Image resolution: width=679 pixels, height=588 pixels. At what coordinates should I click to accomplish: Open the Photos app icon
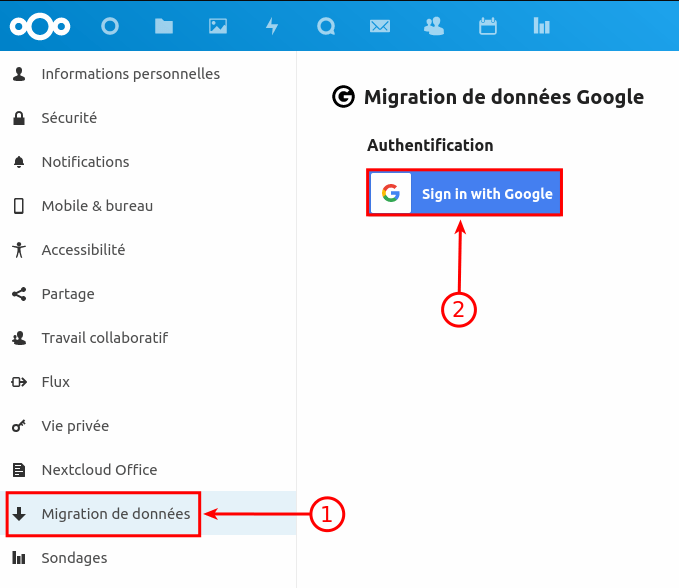218,26
